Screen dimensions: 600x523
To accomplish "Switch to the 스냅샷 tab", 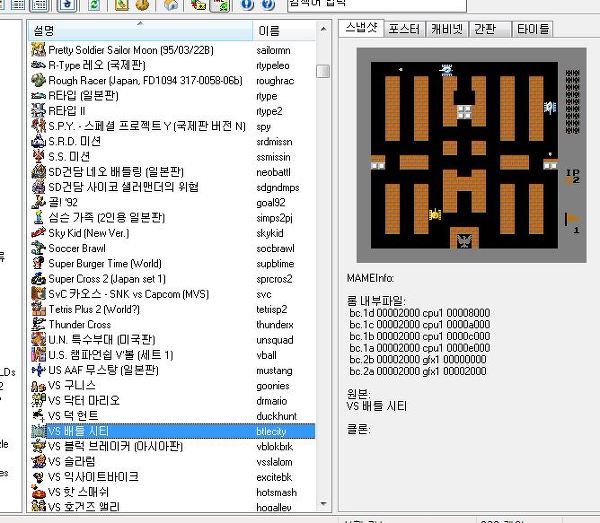I will [x=361, y=28].
